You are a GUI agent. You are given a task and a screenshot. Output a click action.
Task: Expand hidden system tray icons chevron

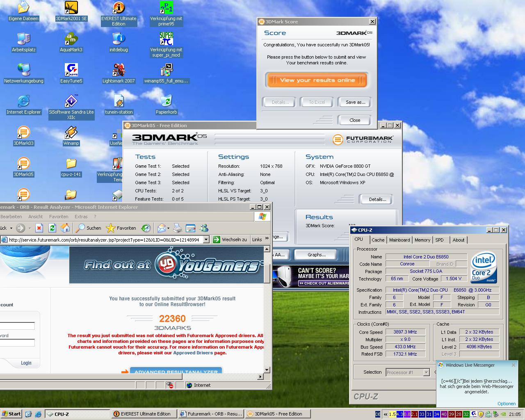(385, 414)
